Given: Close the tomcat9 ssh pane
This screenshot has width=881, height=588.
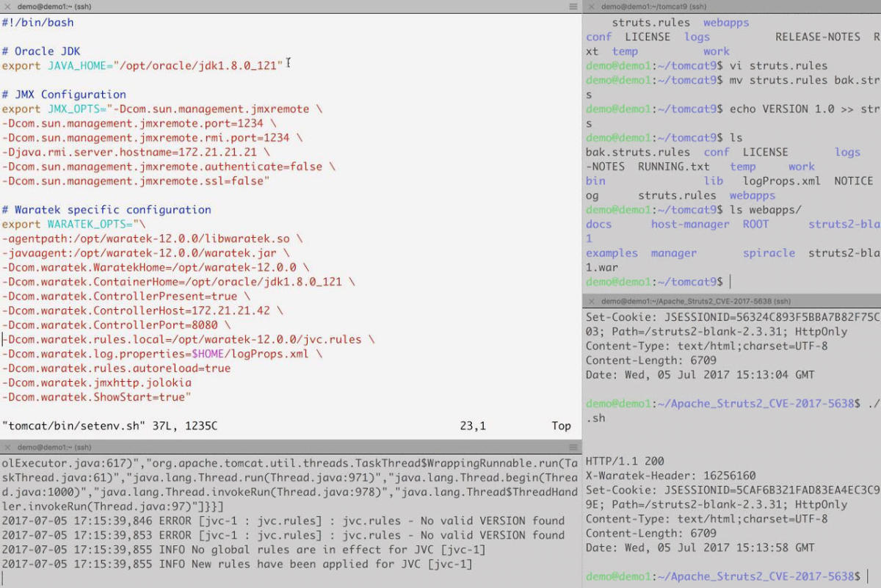Looking at the screenshot, I should [x=591, y=6].
